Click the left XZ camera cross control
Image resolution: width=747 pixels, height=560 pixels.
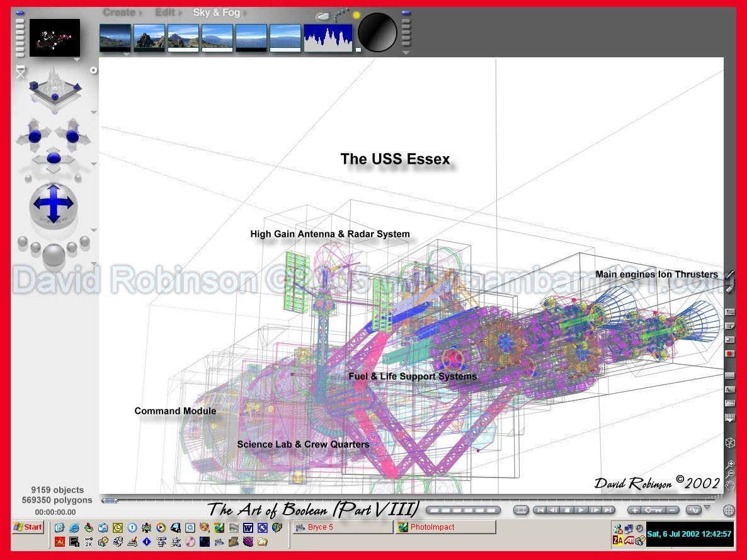(34, 135)
